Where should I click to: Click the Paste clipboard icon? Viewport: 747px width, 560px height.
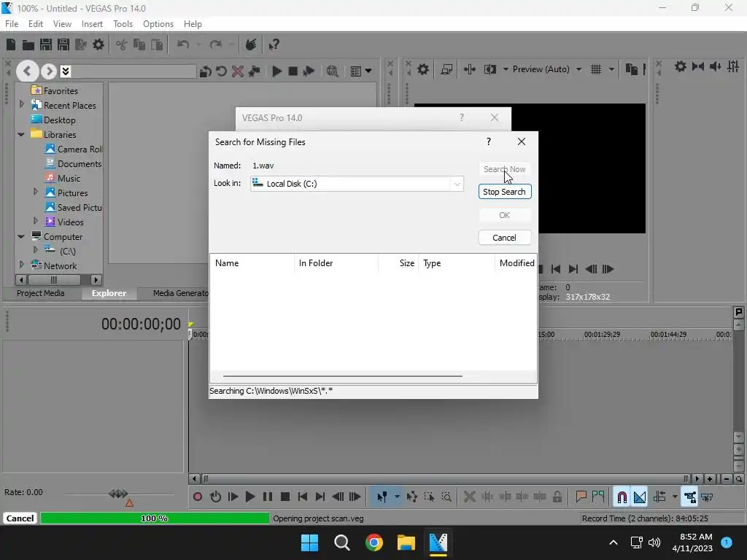pos(157,44)
